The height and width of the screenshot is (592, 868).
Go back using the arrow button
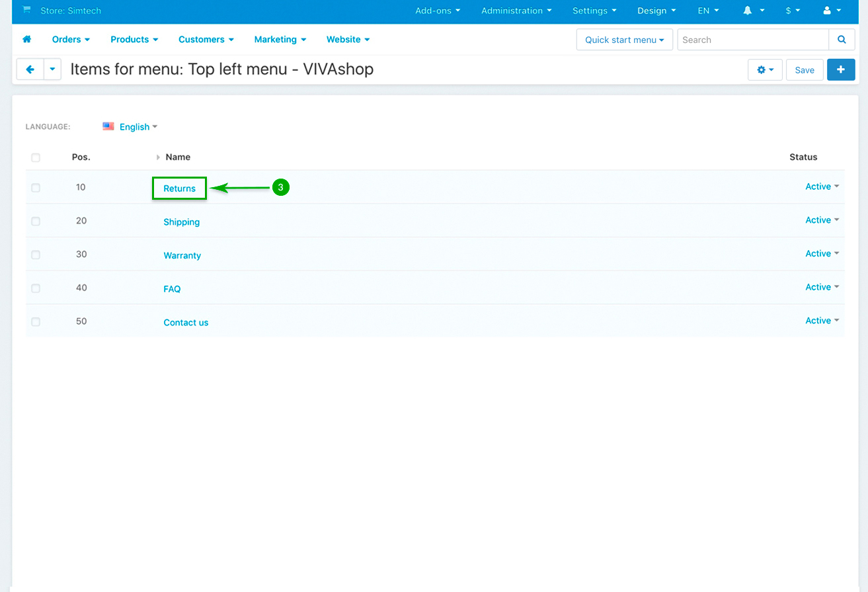(30, 69)
